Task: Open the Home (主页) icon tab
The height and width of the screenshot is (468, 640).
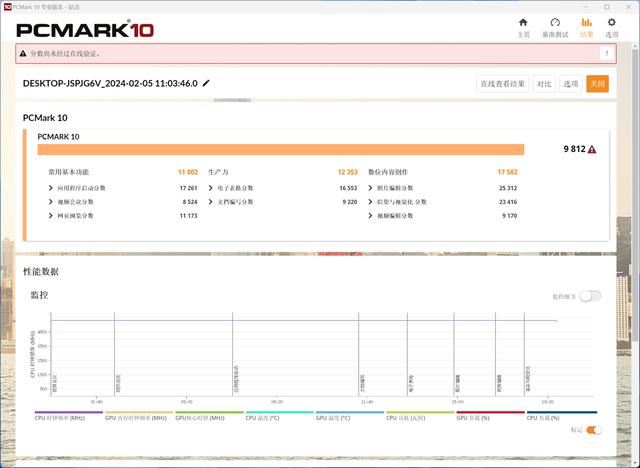Action: [523, 28]
